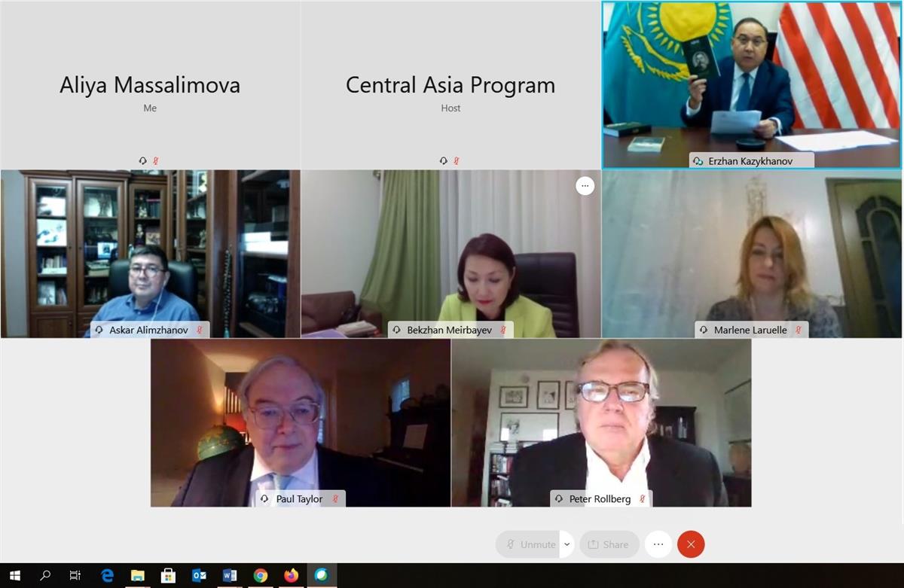Click the Askar Alimzhanov name label
This screenshot has height=588, width=904.
click(x=150, y=330)
